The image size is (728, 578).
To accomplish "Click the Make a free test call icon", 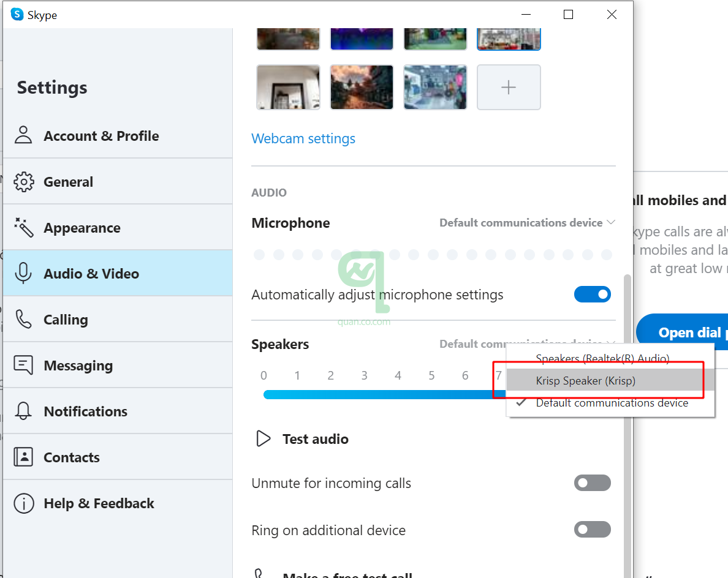I will [x=260, y=574].
